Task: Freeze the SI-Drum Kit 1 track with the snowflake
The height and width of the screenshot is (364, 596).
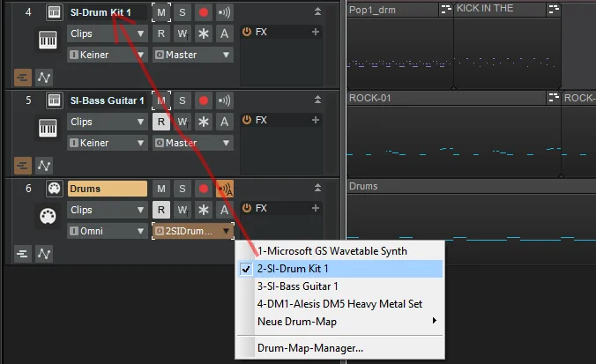Action: pos(204,33)
